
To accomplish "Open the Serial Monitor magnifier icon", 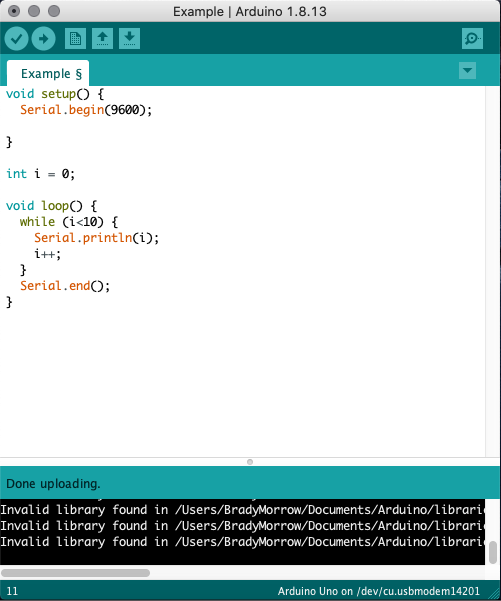I will (472, 38).
